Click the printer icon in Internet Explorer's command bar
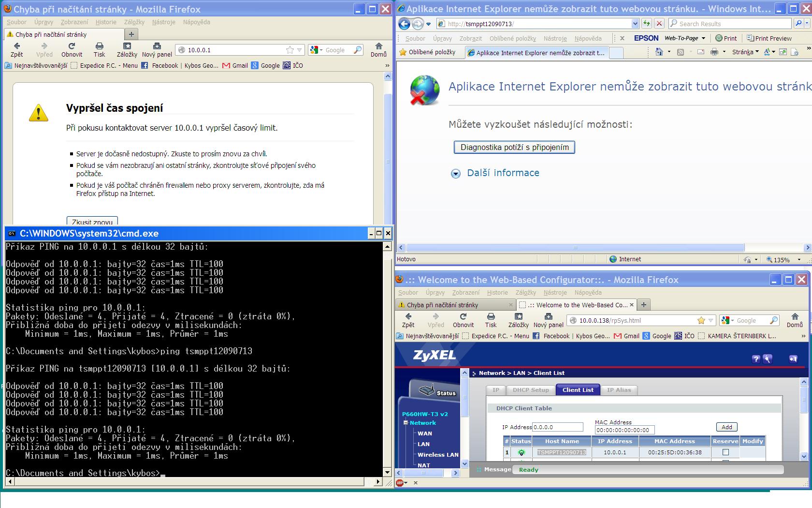 point(714,52)
